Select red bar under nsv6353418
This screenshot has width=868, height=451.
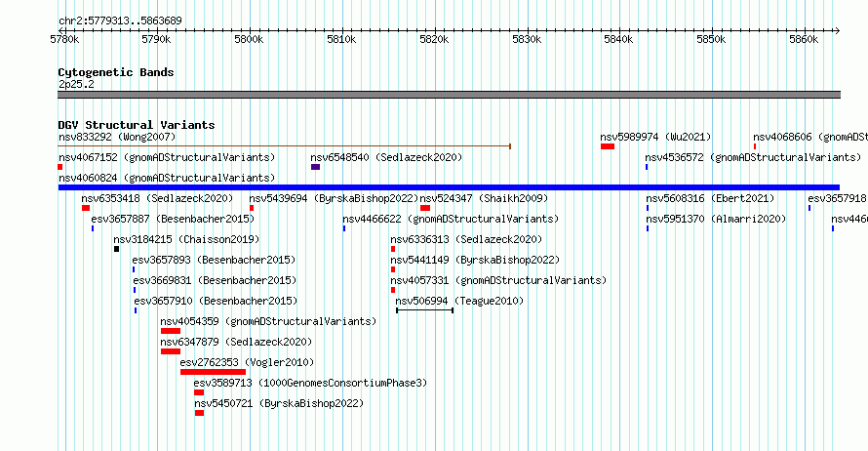[x=86, y=208]
